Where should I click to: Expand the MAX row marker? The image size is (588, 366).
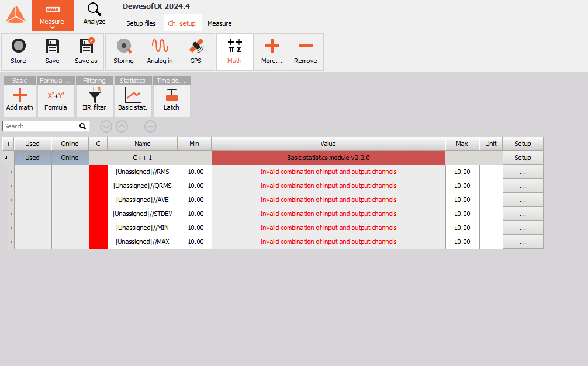click(11, 242)
